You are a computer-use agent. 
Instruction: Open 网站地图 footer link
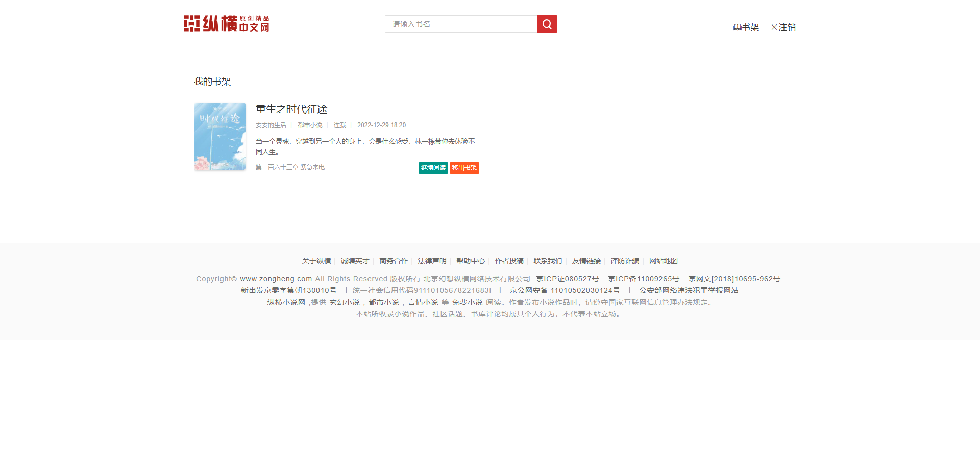tap(664, 261)
